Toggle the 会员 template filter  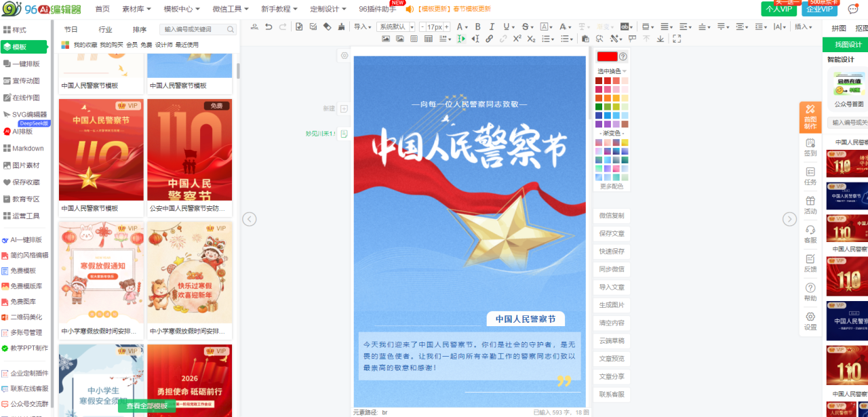pyautogui.click(x=132, y=45)
